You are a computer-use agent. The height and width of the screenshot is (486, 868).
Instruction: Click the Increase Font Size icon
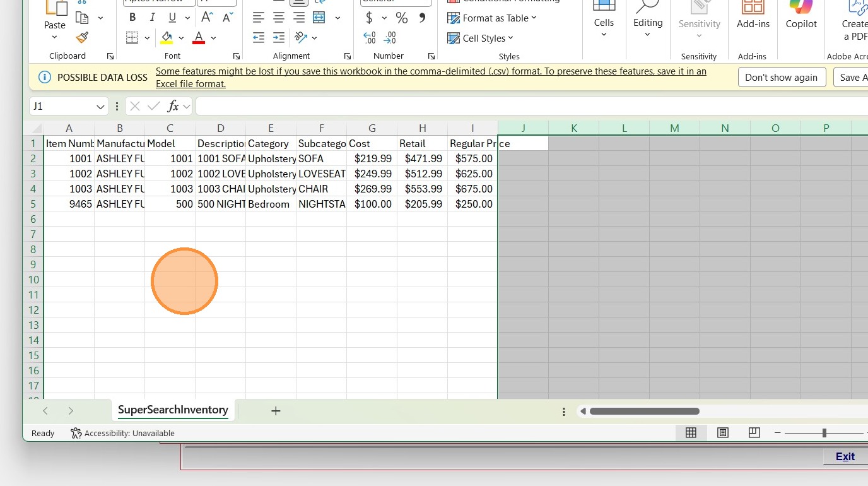click(207, 18)
